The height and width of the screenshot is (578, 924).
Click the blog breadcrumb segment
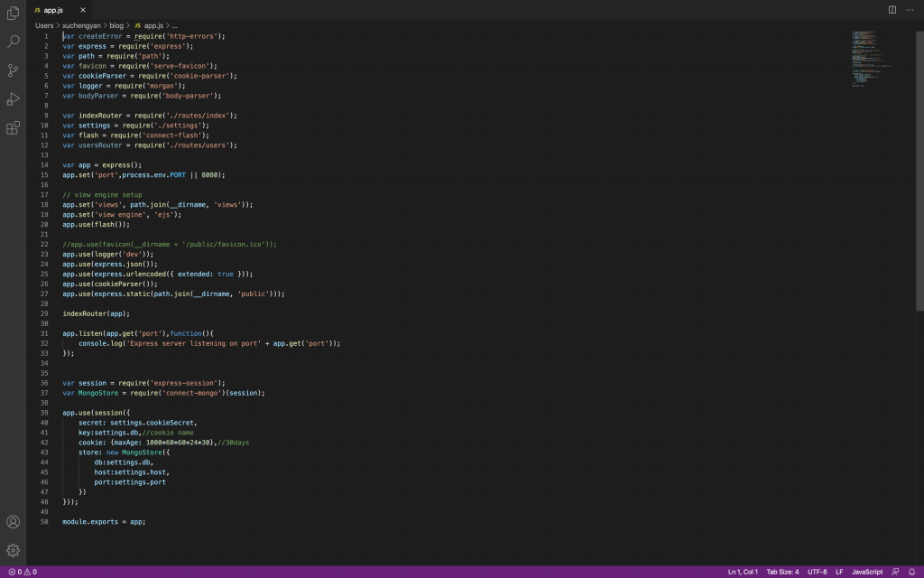[x=116, y=26]
